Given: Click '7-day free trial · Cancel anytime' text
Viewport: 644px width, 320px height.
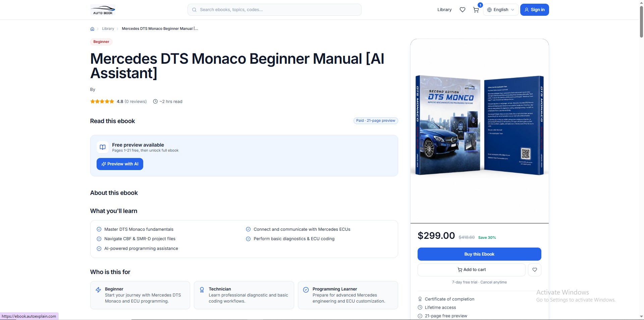Looking at the screenshot, I should coord(479,282).
